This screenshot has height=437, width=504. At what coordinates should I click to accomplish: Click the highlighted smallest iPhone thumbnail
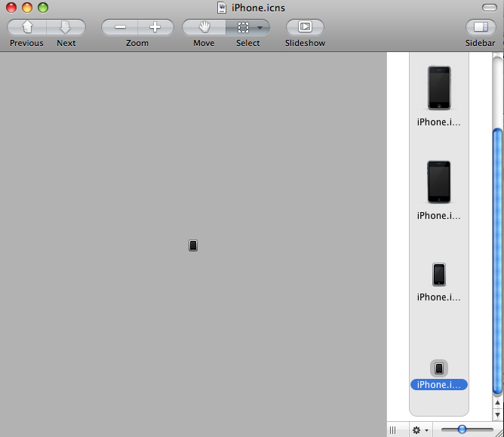pos(439,368)
